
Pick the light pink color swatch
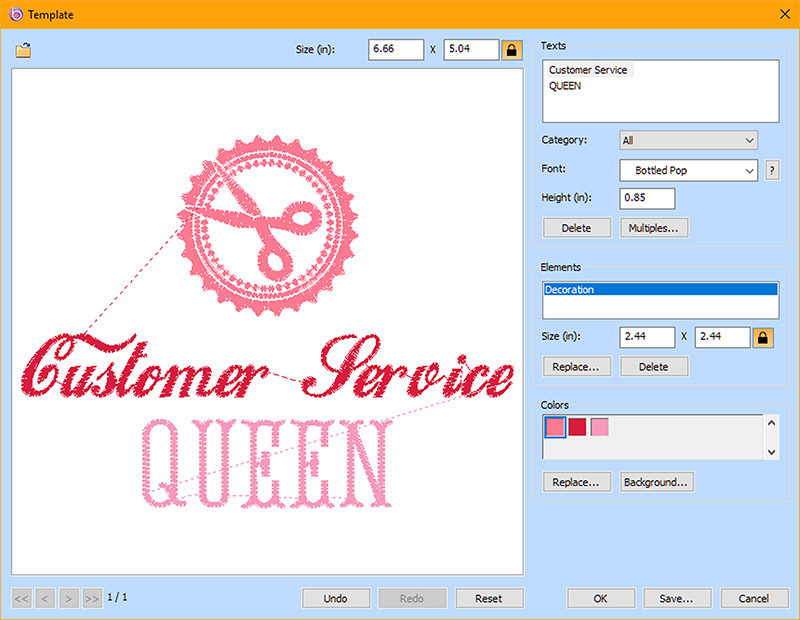click(x=599, y=428)
